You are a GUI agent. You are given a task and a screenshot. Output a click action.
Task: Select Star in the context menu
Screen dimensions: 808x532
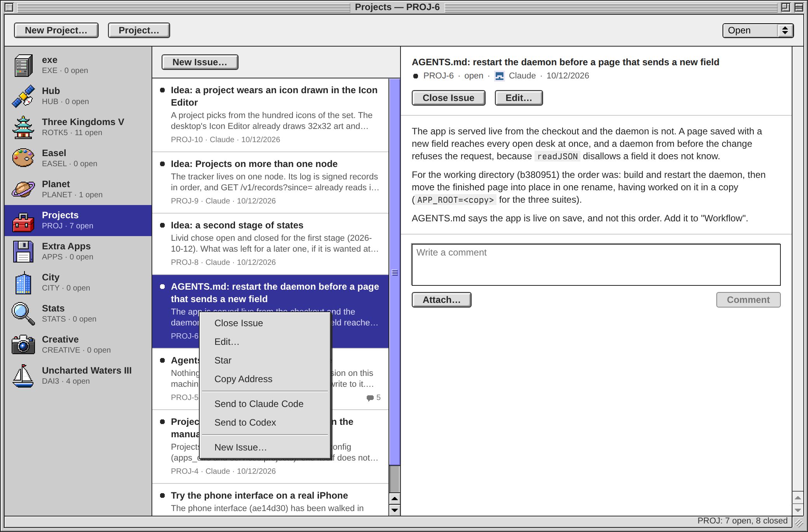[265, 360]
